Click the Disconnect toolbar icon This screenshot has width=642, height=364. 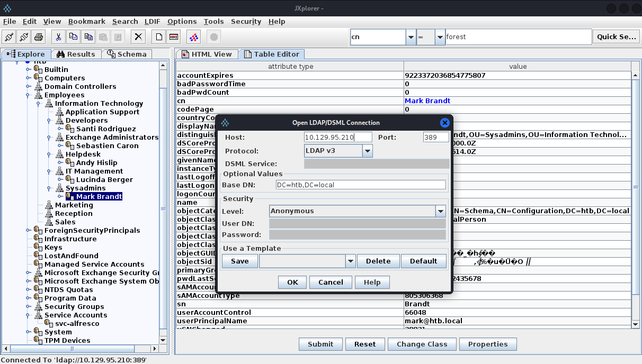(24, 37)
